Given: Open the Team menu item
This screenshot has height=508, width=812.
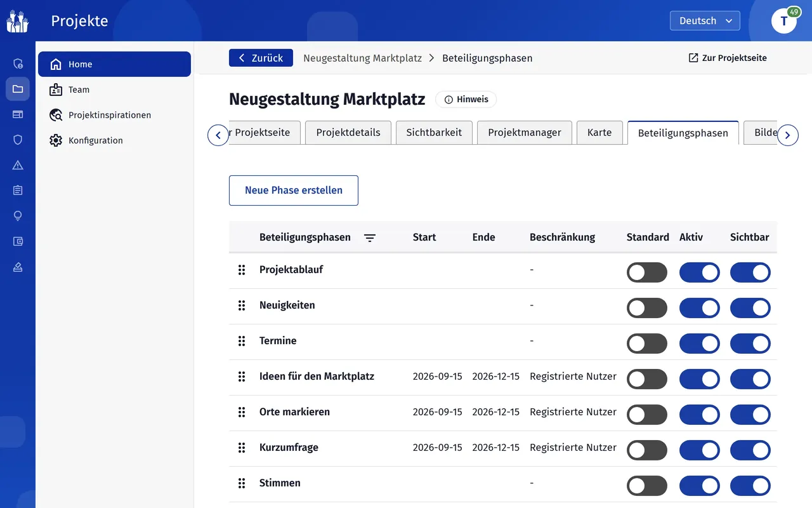Looking at the screenshot, I should click(x=114, y=90).
